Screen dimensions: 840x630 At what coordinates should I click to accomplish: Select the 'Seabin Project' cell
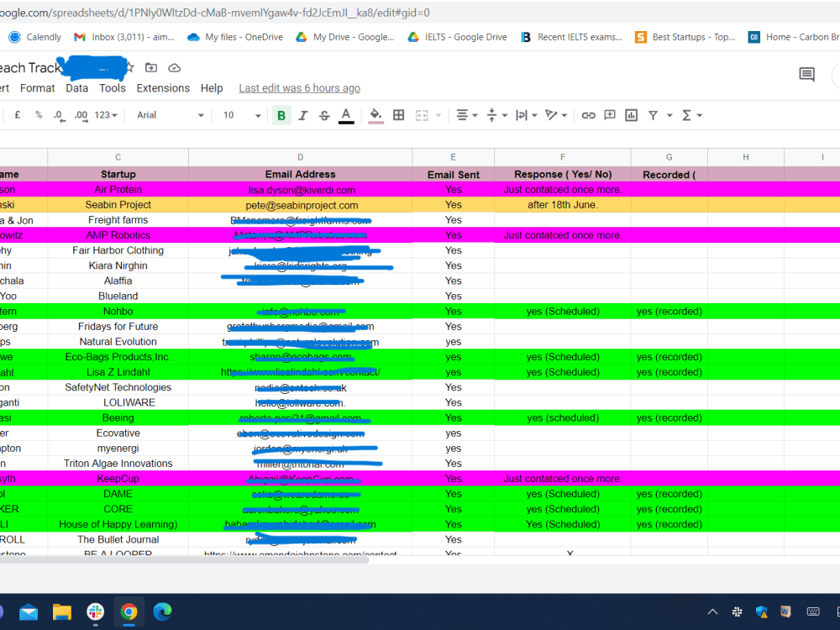118,205
